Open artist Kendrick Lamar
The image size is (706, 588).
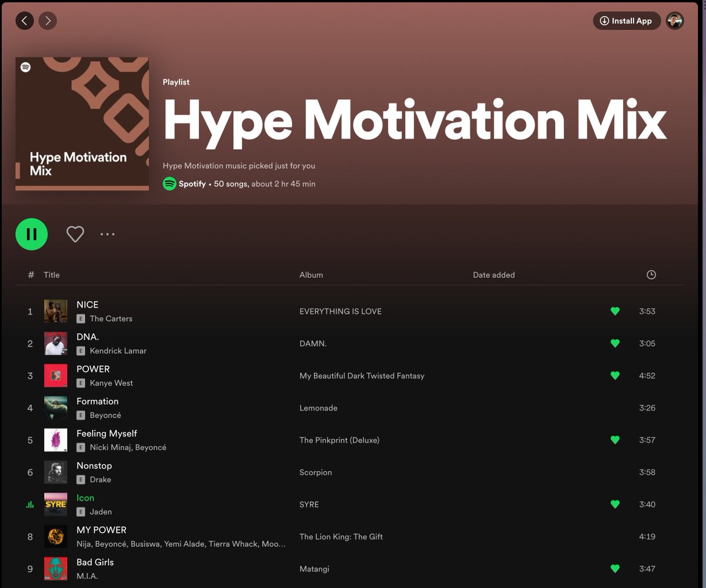pyautogui.click(x=118, y=351)
